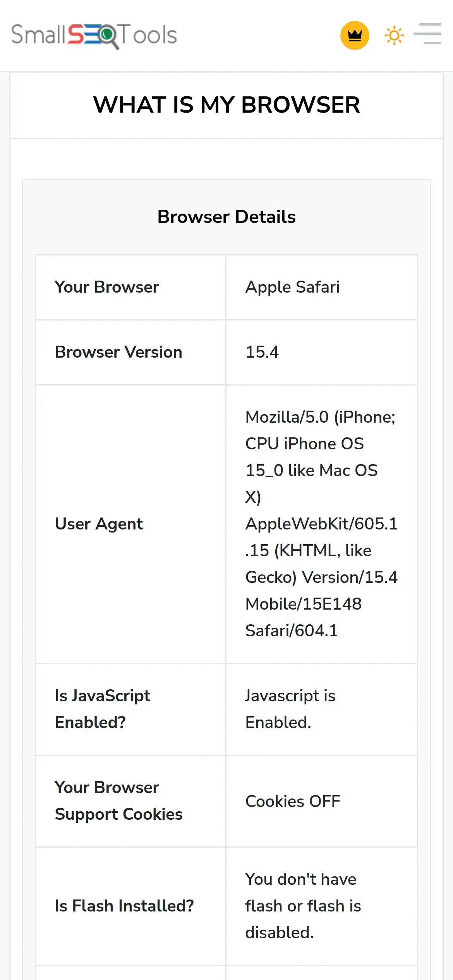Select the 'User Agent' row label
Screen dimensions: 453x980
click(x=99, y=524)
